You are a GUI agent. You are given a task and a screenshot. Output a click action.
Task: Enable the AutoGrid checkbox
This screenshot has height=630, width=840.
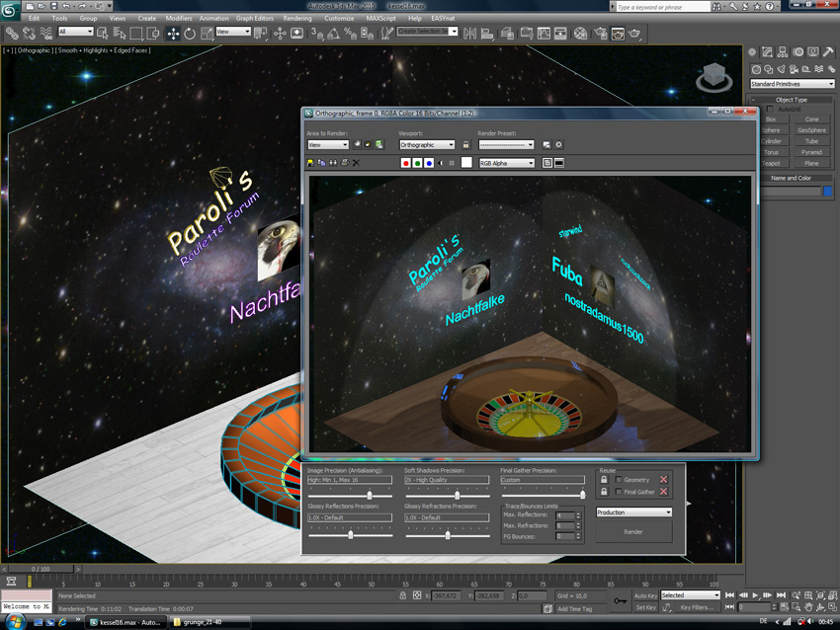click(x=770, y=110)
